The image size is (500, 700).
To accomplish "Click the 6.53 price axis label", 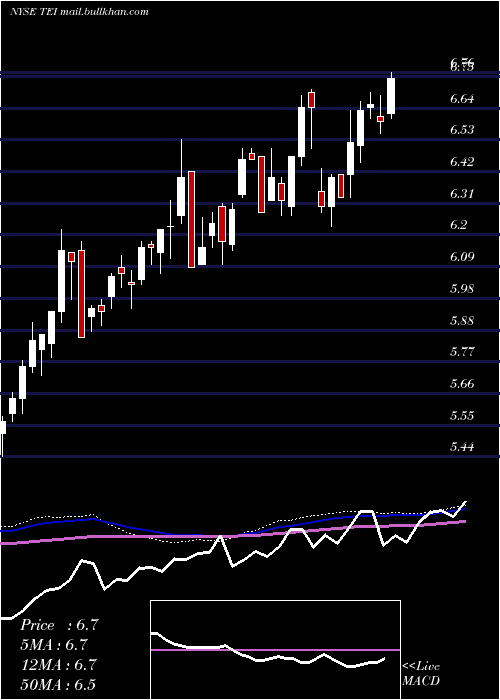I will click(x=462, y=130).
